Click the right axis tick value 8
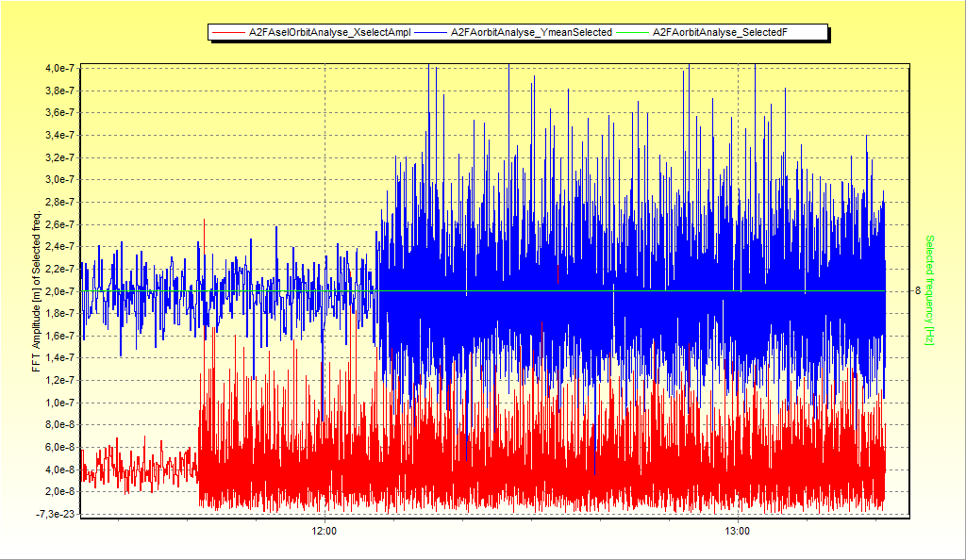 coord(918,291)
